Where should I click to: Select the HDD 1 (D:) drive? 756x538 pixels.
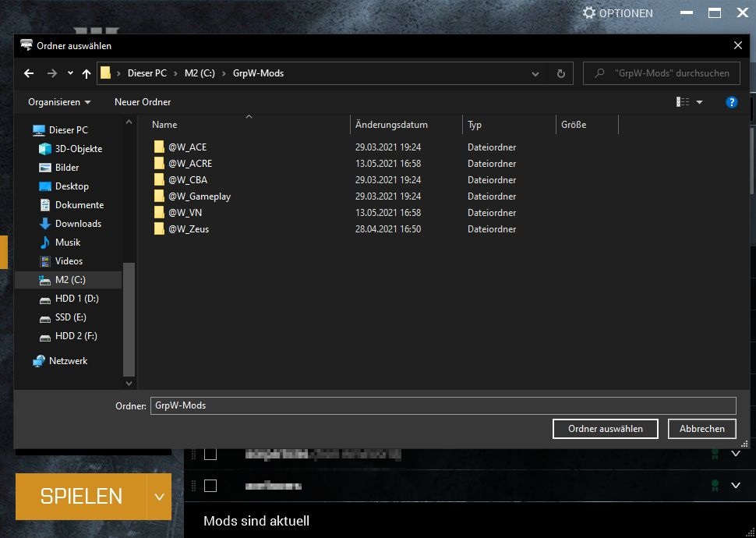pyautogui.click(x=76, y=299)
